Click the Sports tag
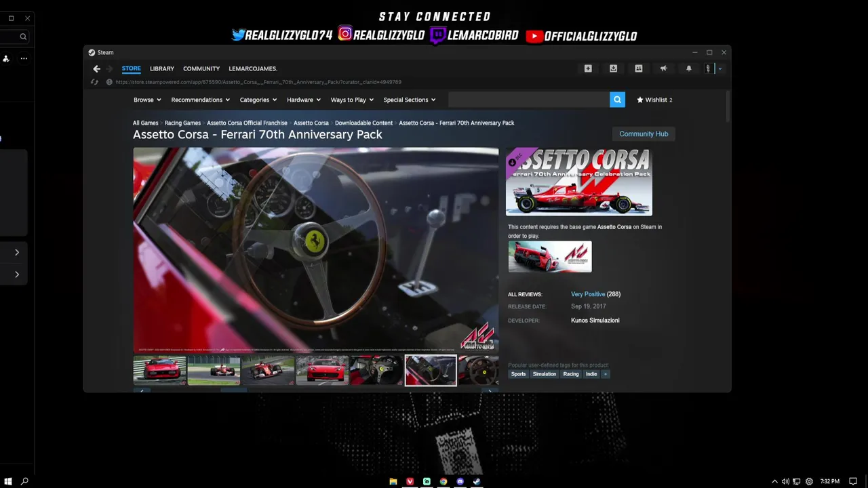This screenshot has width=868, height=488. pos(518,374)
